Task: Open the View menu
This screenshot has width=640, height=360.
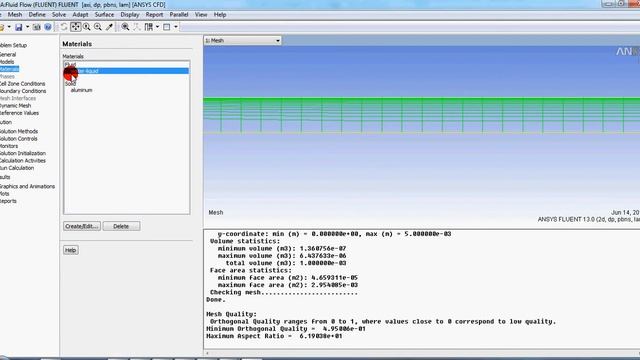Action: point(201,15)
